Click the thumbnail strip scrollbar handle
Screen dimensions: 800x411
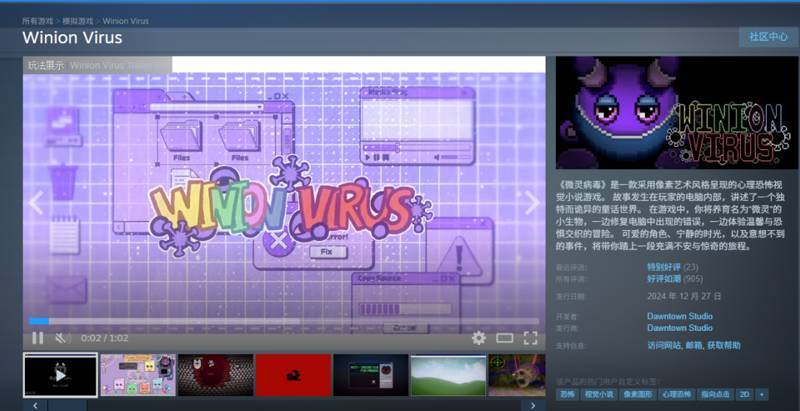67,406
